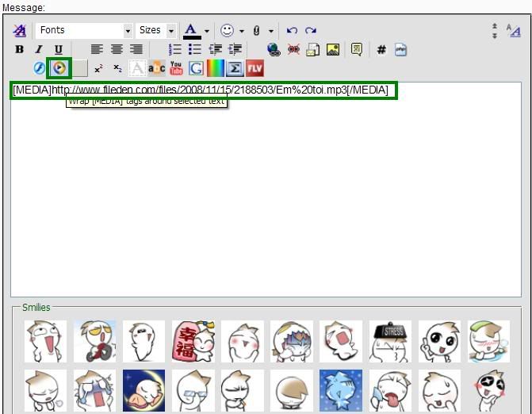Expand the smiley face dropdown
Image resolution: width=532 pixels, height=414 pixels.
[241, 31]
